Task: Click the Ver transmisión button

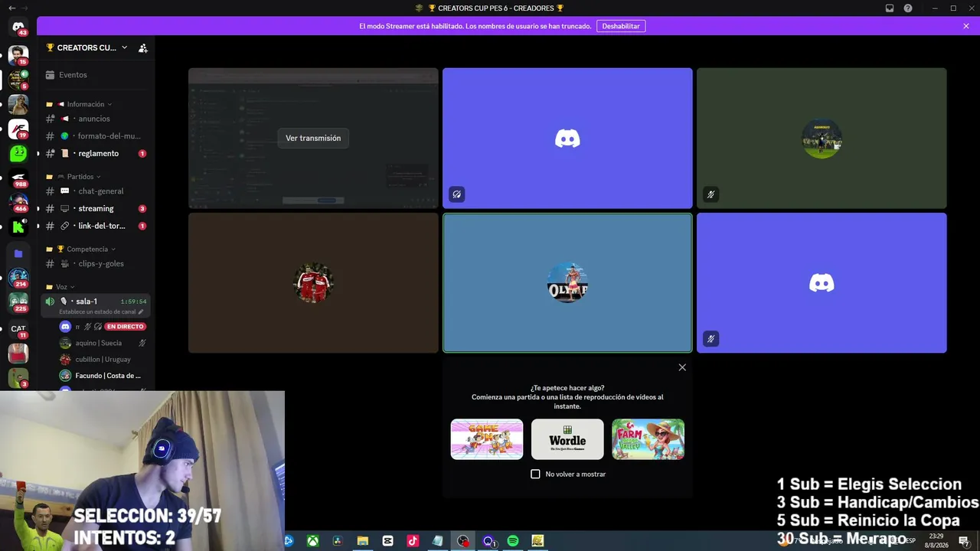Action: 313,139
